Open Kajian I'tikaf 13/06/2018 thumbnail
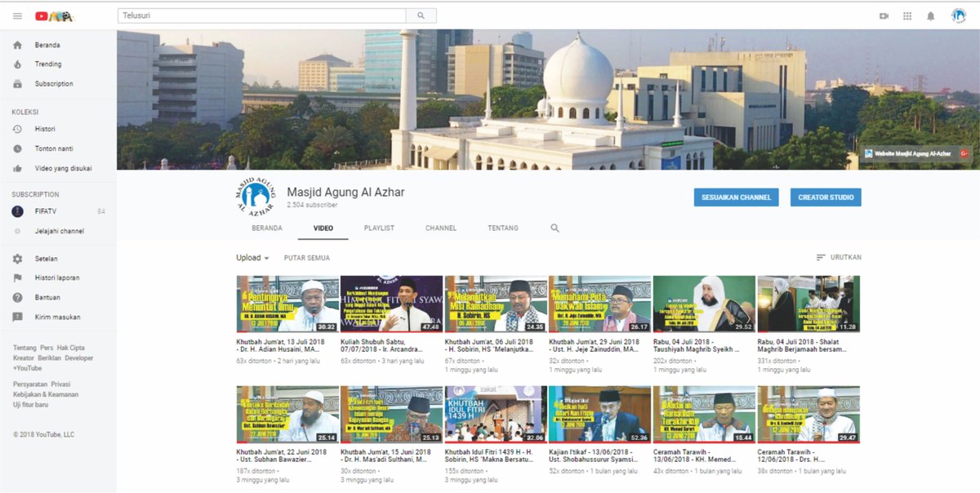 (x=600, y=414)
